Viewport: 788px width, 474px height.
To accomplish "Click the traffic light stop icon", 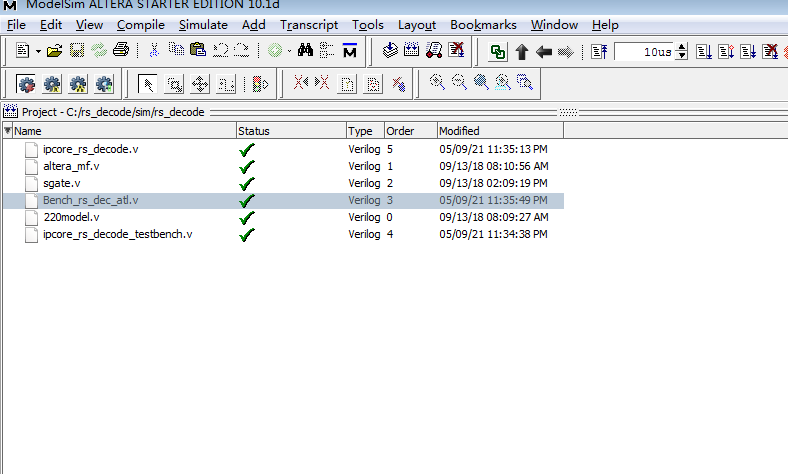I will (260, 84).
